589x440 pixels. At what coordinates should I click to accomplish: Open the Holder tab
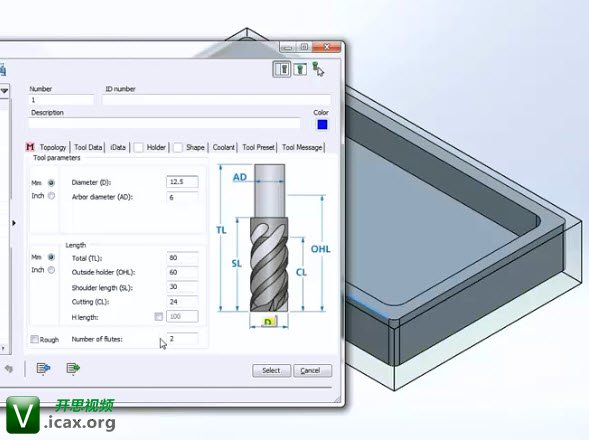tap(156, 147)
